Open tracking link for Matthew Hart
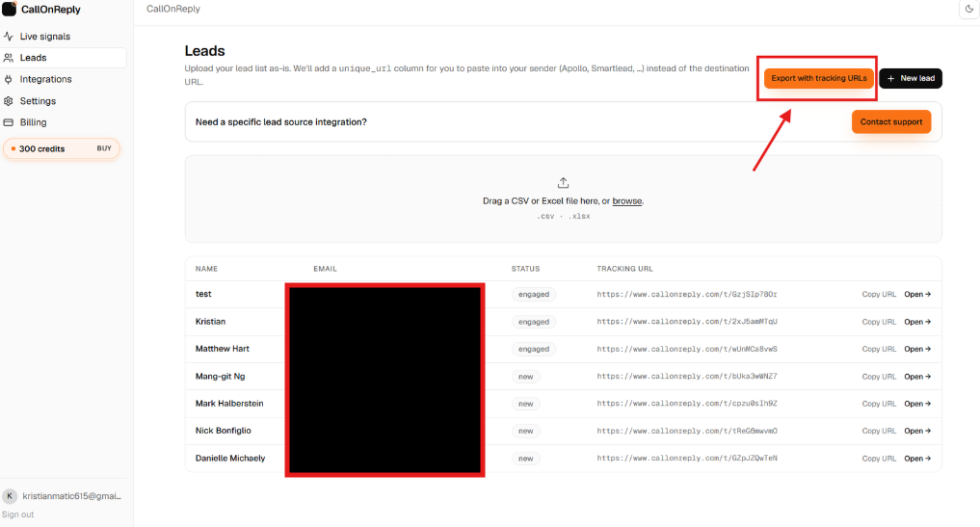 917,349
